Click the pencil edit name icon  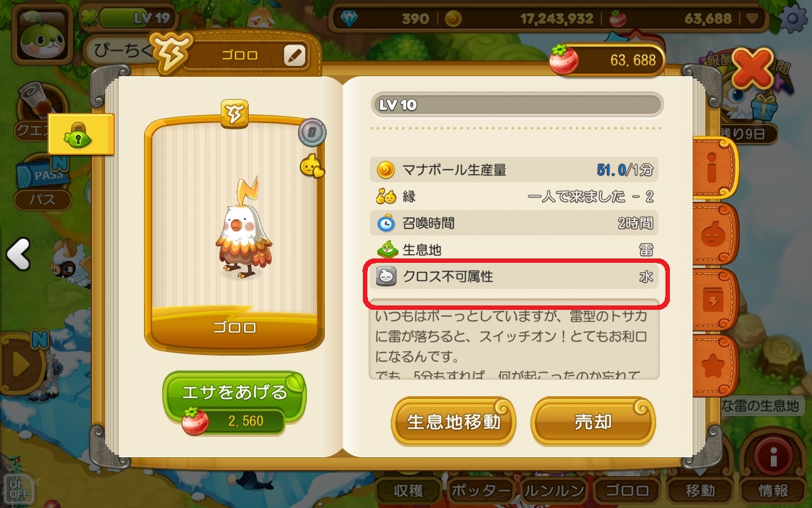point(294,56)
